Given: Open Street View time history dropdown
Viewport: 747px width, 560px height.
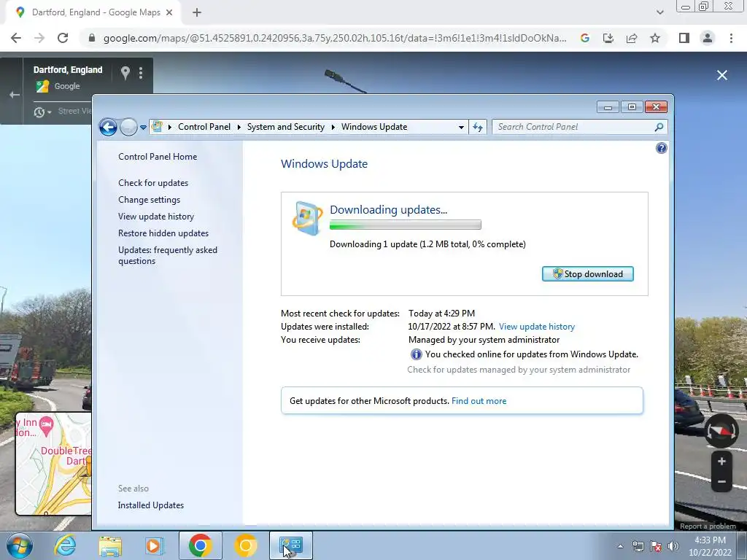Looking at the screenshot, I should pos(42,112).
